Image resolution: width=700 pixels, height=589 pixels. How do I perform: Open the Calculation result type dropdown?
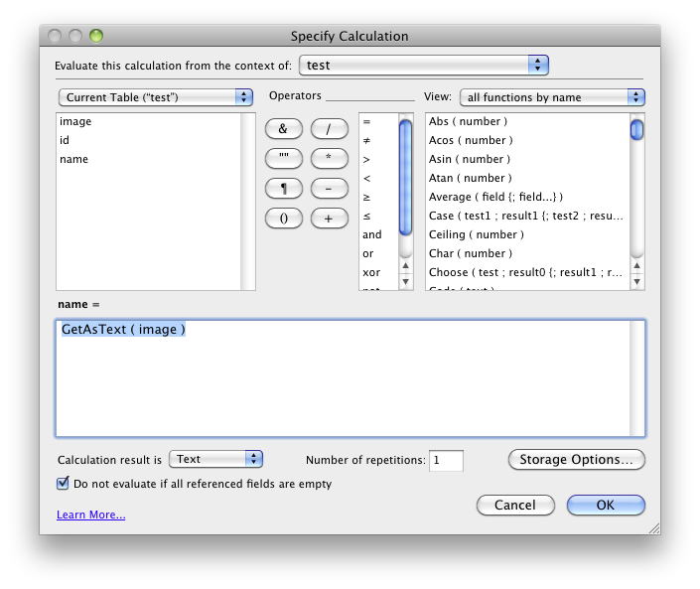pos(215,459)
